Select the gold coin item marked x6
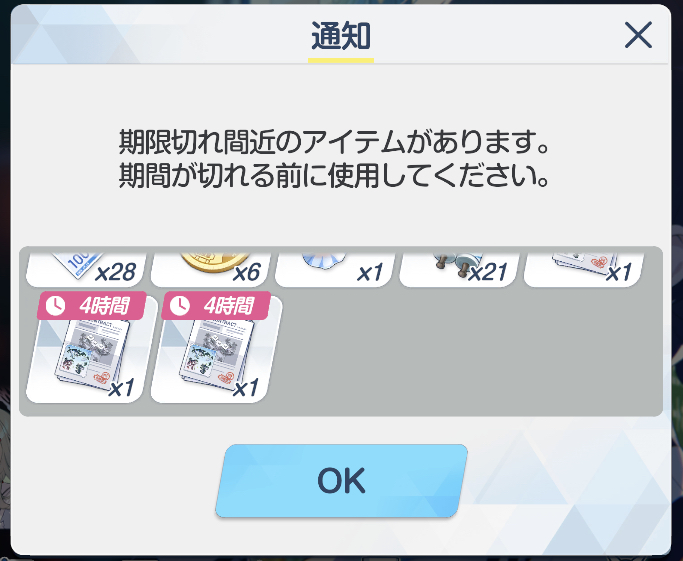 coord(211,269)
